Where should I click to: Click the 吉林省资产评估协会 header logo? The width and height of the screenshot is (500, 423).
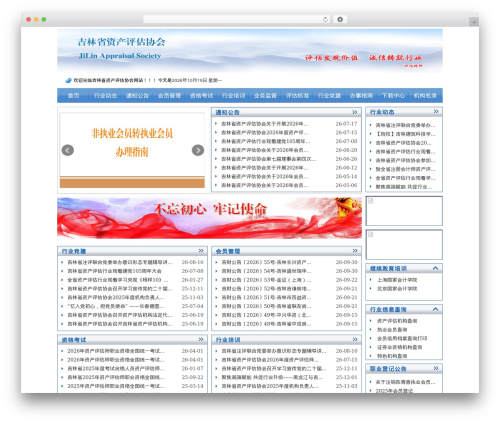pos(121,48)
